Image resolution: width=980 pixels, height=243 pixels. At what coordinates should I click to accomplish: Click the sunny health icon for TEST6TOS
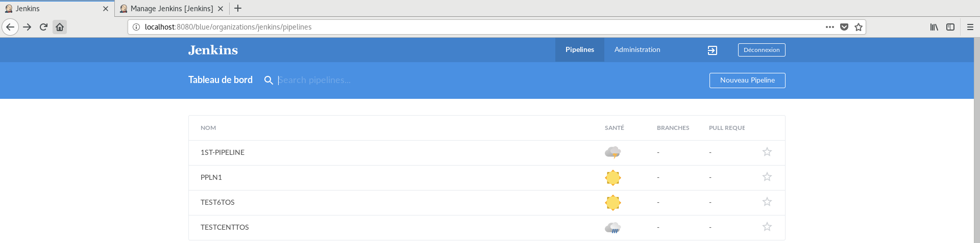point(612,202)
